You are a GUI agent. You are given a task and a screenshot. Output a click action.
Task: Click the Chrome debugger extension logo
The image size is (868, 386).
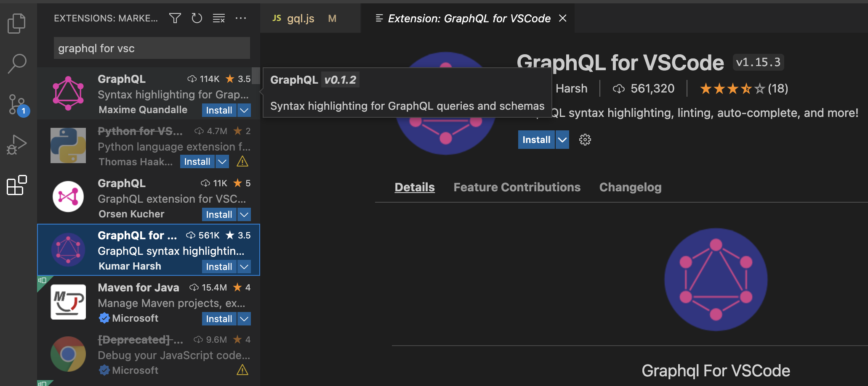(68, 354)
